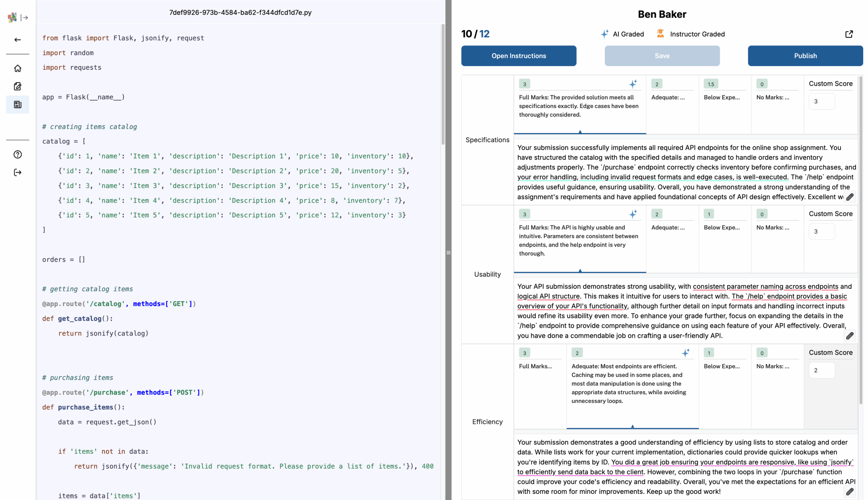
Task: Select Below Expectations 1 for Usability
Action: click(x=709, y=214)
